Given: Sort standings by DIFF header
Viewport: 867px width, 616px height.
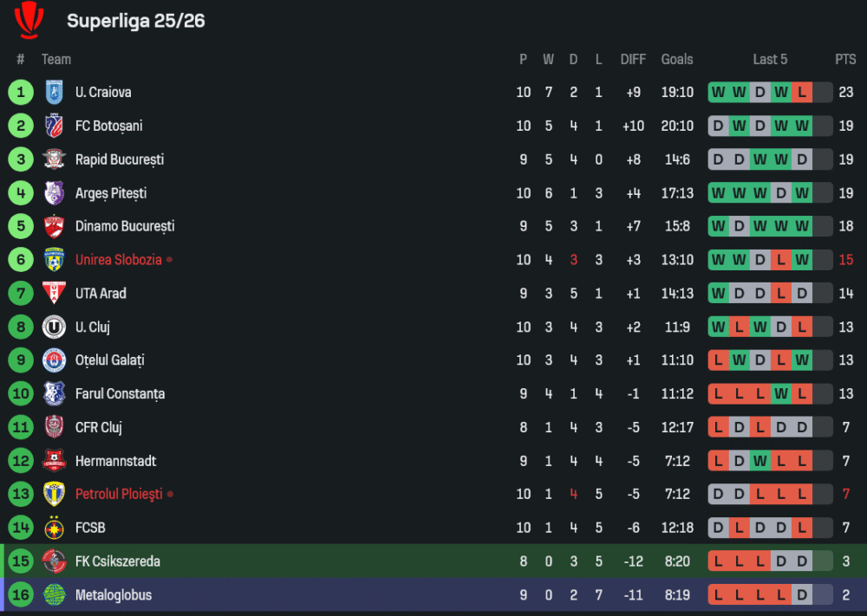Looking at the screenshot, I should pos(633,59).
